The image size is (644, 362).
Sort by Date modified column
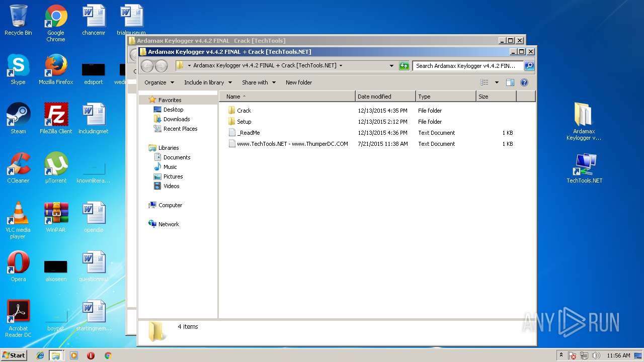(385, 97)
